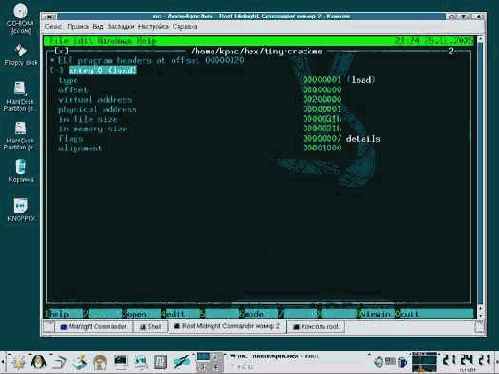Open the Правка menu in Konsole
The height and width of the screenshot is (374, 499).
(77, 27)
